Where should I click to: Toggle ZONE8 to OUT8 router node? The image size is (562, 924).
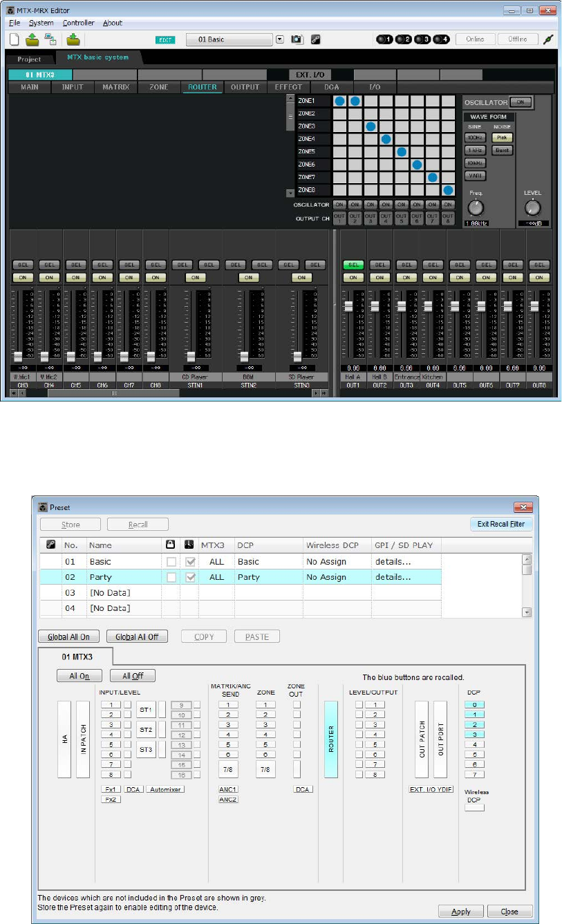(448, 190)
